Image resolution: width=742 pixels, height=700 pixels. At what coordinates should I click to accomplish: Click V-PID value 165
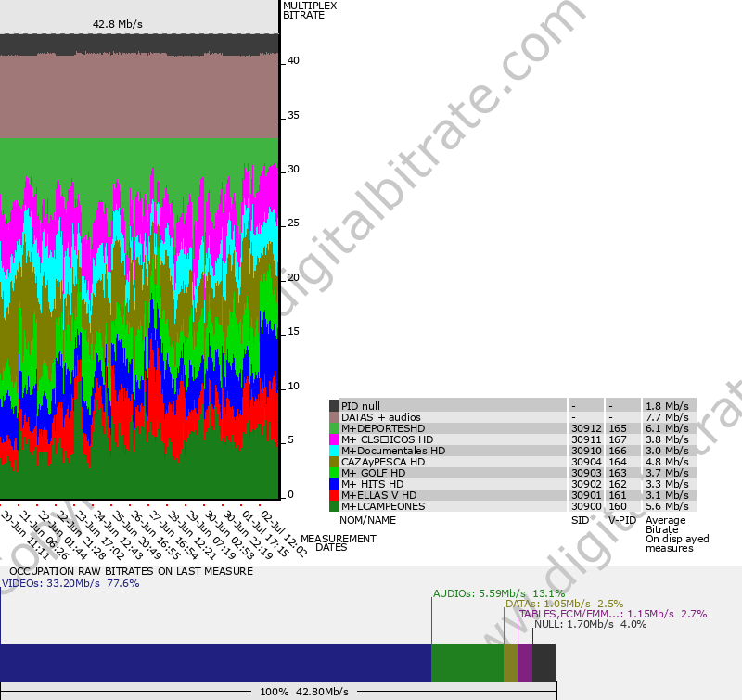618,428
